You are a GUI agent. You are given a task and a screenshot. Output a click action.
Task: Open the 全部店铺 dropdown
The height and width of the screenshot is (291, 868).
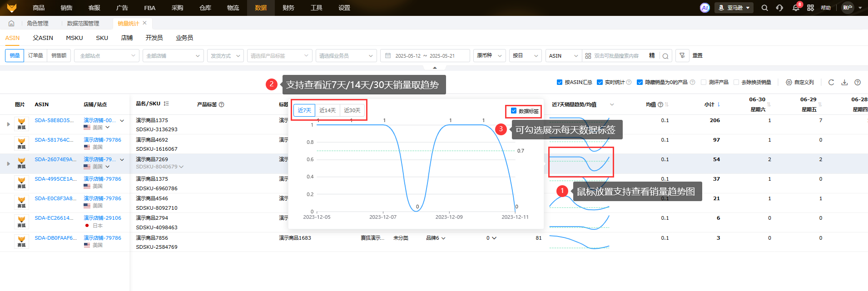pyautogui.click(x=173, y=56)
